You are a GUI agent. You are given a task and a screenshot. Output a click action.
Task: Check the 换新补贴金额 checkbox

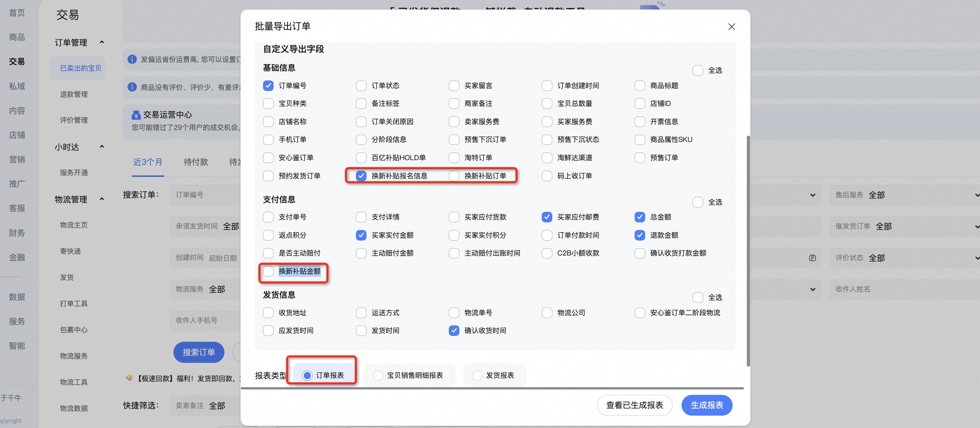pyautogui.click(x=268, y=271)
